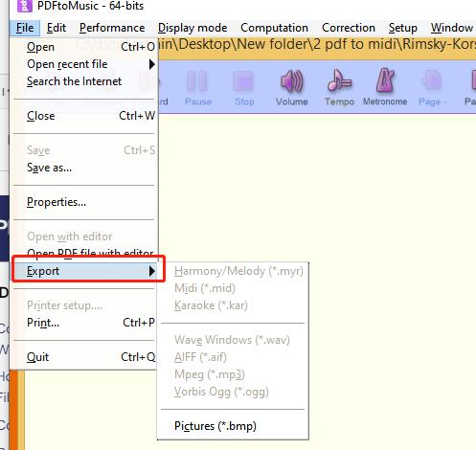Click the Pause playback icon

coord(198,87)
